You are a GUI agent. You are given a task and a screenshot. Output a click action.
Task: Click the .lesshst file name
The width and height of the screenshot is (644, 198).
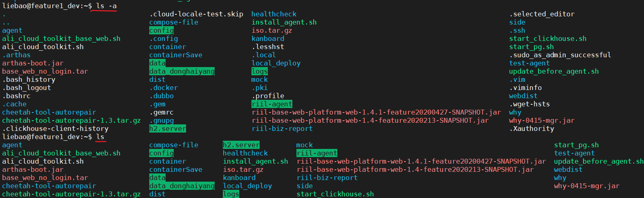click(268, 47)
